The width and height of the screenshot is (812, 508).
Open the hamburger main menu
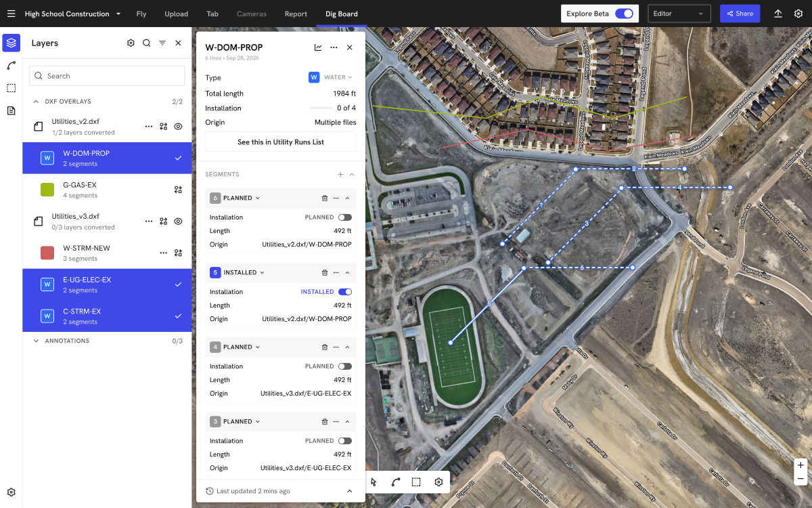(11, 14)
